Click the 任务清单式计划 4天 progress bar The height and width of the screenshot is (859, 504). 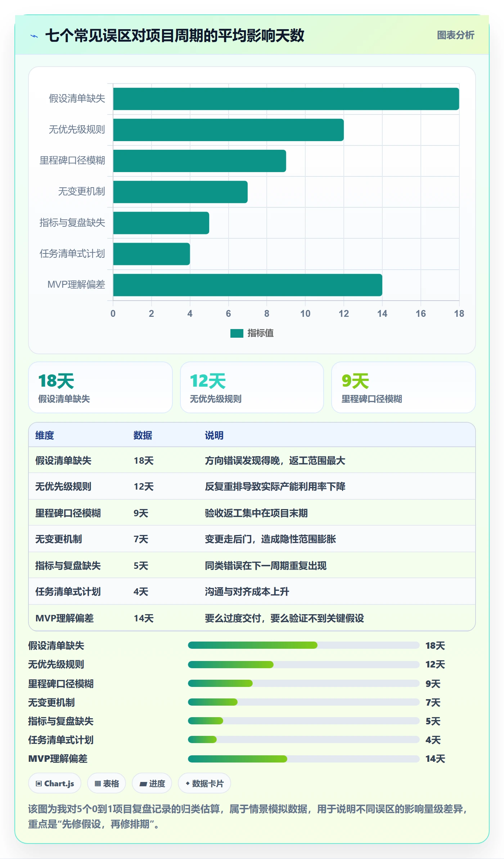click(304, 739)
